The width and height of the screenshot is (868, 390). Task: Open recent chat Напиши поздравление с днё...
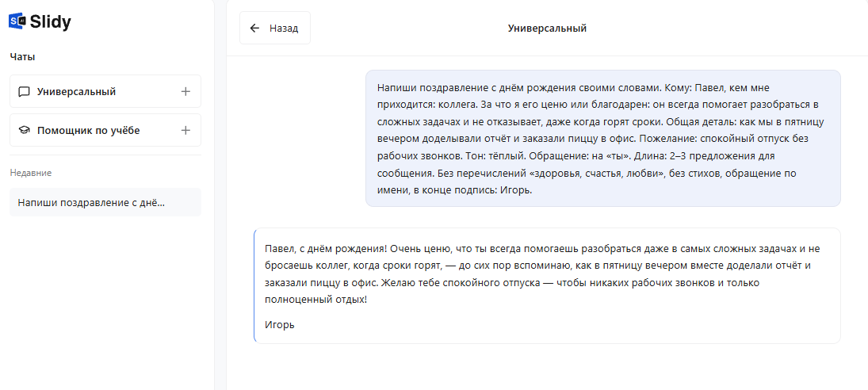point(105,202)
